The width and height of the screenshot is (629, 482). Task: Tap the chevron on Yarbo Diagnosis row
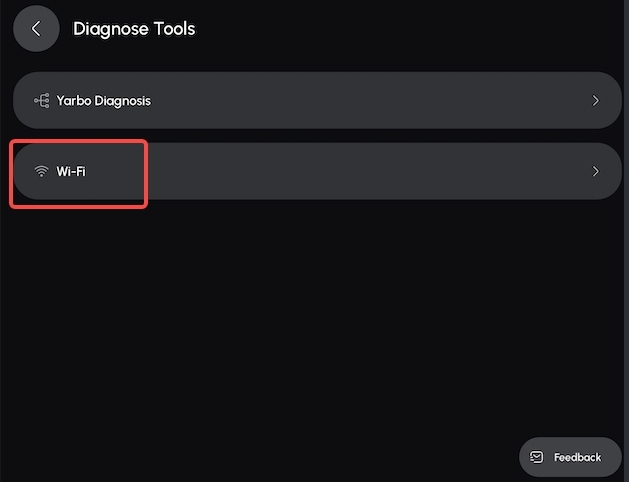(x=596, y=100)
